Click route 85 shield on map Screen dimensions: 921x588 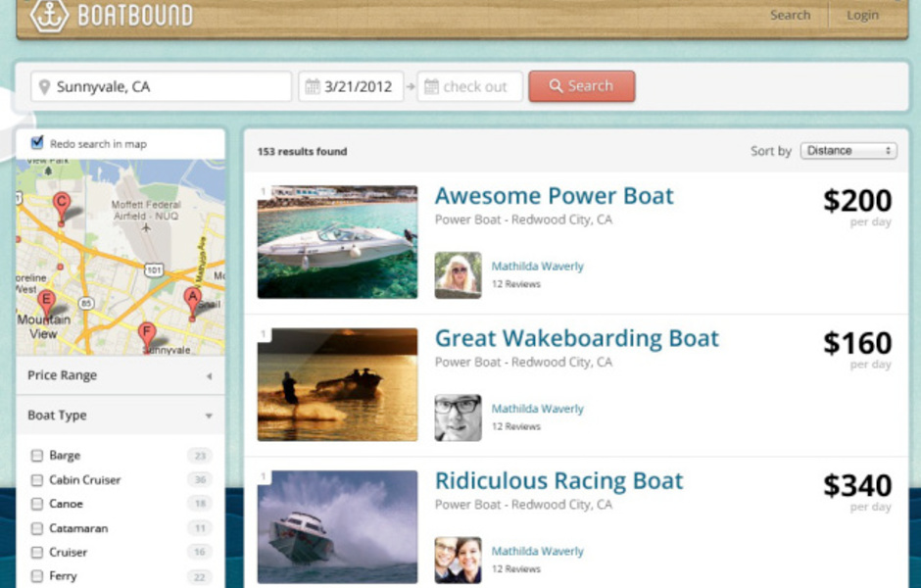(86, 303)
